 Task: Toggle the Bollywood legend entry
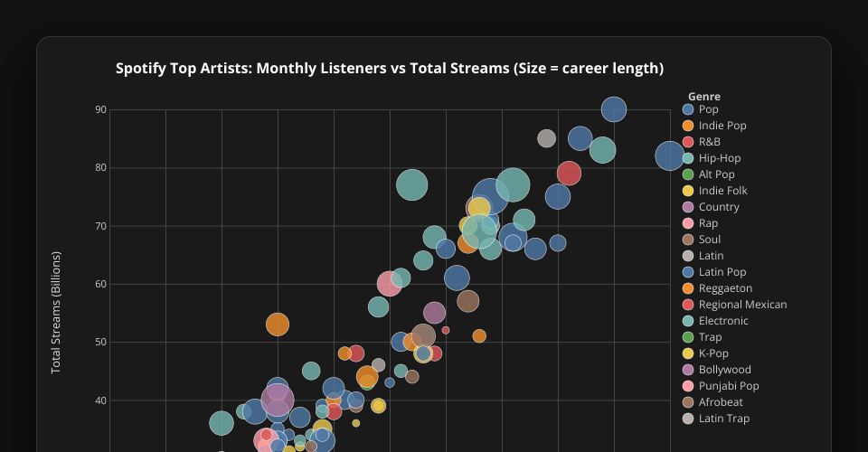724,370
